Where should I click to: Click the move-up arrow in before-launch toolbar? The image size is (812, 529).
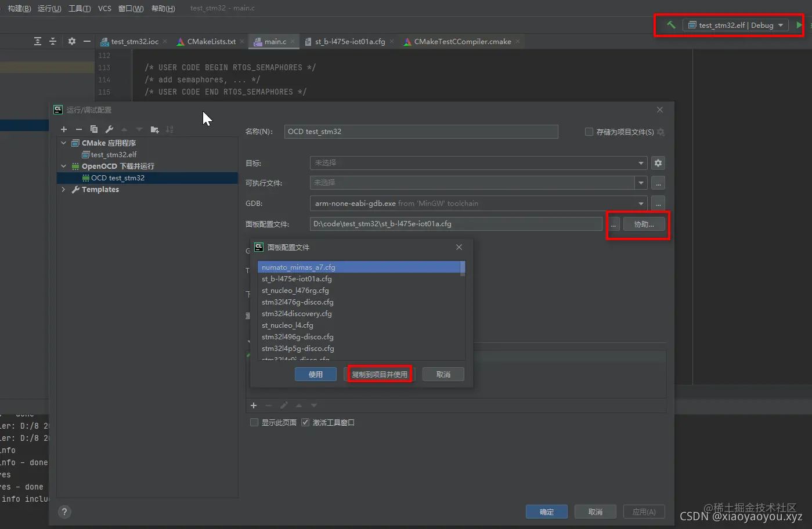299,405
